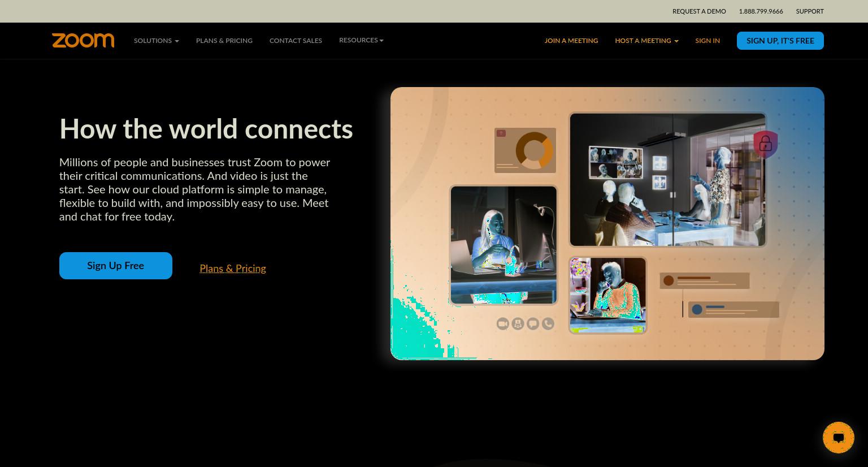
Task: Click the conference room meeting thumbnail
Action: click(x=667, y=180)
